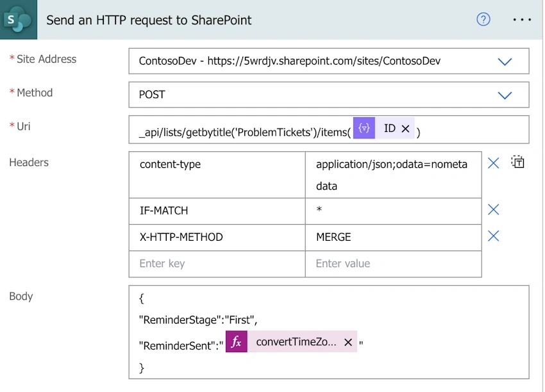Delete the content-type header row
The image size is (545, 392).
tap(493, 163)
